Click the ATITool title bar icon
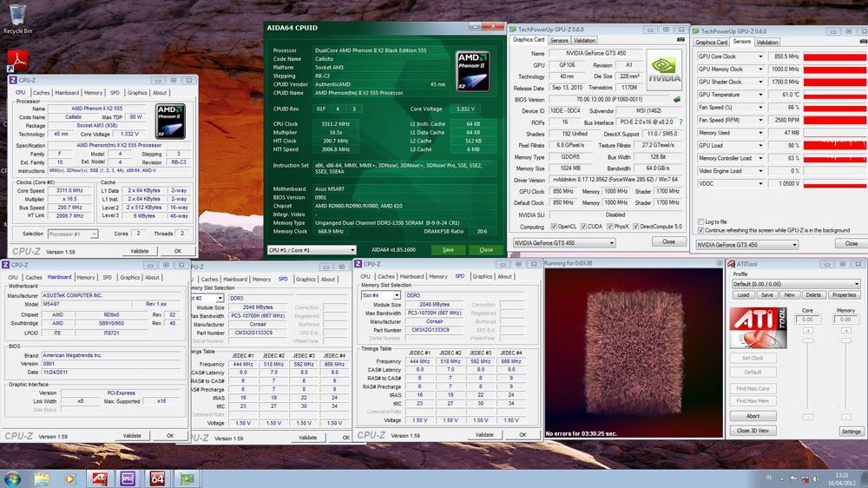 pyautogui.click(x=731, y=264)
